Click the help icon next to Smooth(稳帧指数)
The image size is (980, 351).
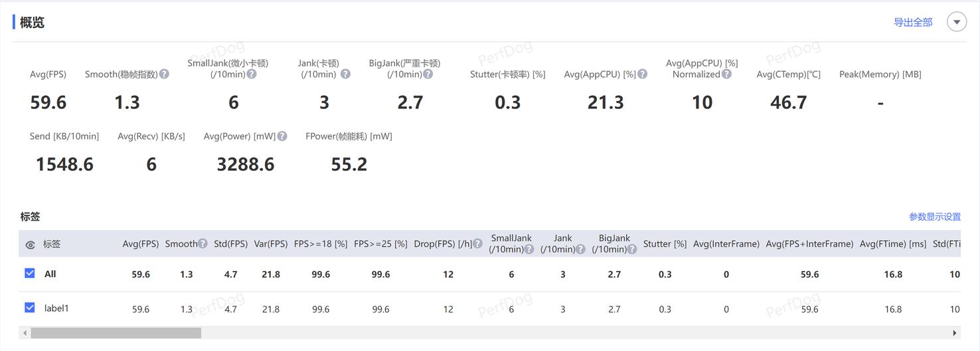[164, 74]
